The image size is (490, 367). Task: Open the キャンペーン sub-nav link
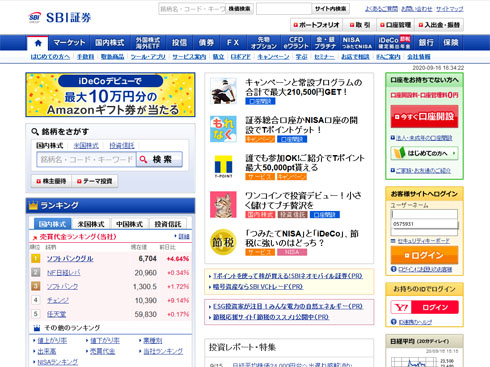pyautogui.click(x=273, y=57)
